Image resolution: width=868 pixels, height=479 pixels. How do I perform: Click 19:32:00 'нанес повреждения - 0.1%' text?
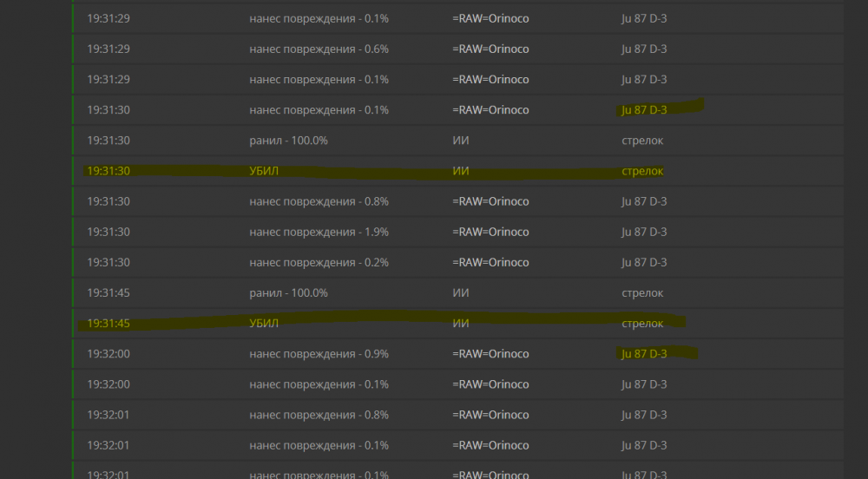tap(319, 384)
